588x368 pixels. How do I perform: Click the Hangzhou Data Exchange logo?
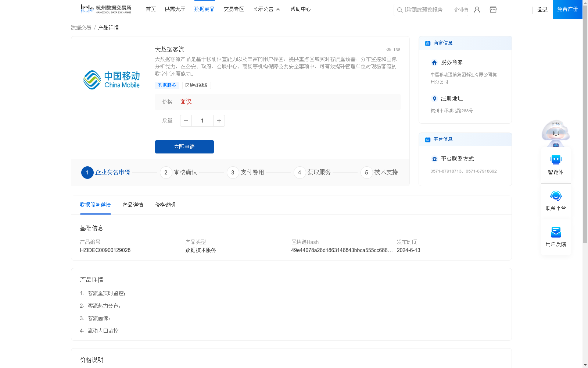106,9
